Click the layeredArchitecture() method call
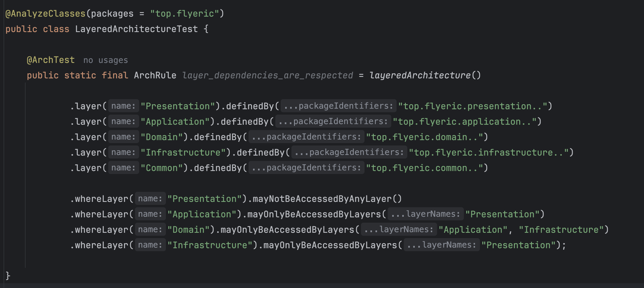The height and width of the screenshot is (288, 644). pyautogui.click(x=425, y=75)
